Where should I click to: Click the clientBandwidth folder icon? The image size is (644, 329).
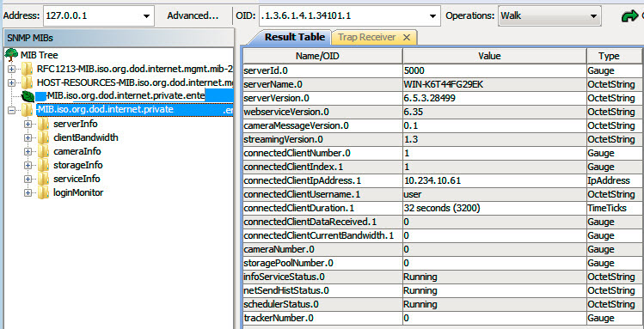[x=43, y=137]
